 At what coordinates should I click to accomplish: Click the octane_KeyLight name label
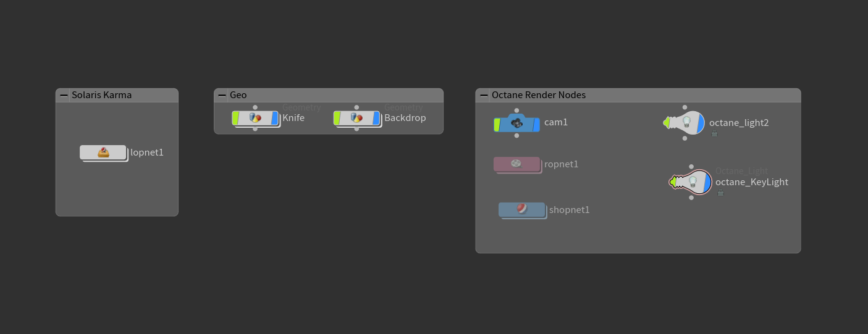(x=751, y=182)
